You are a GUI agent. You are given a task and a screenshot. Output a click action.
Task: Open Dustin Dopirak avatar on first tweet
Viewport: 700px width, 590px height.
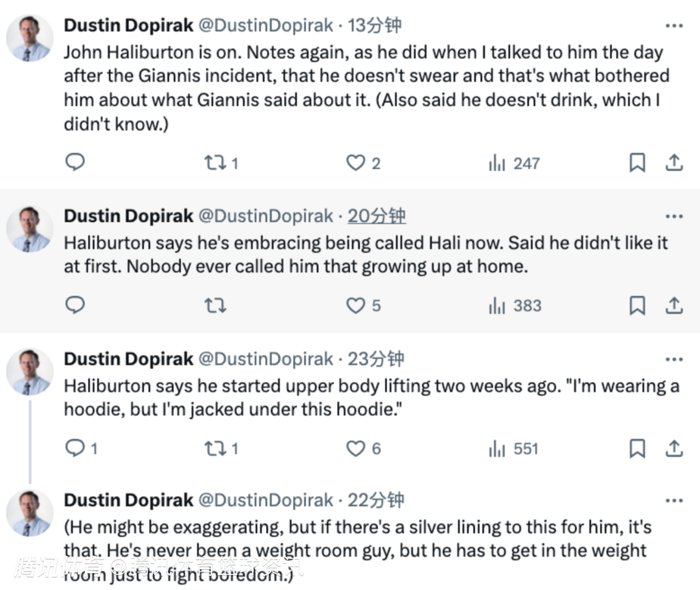[x=29, y=38]
